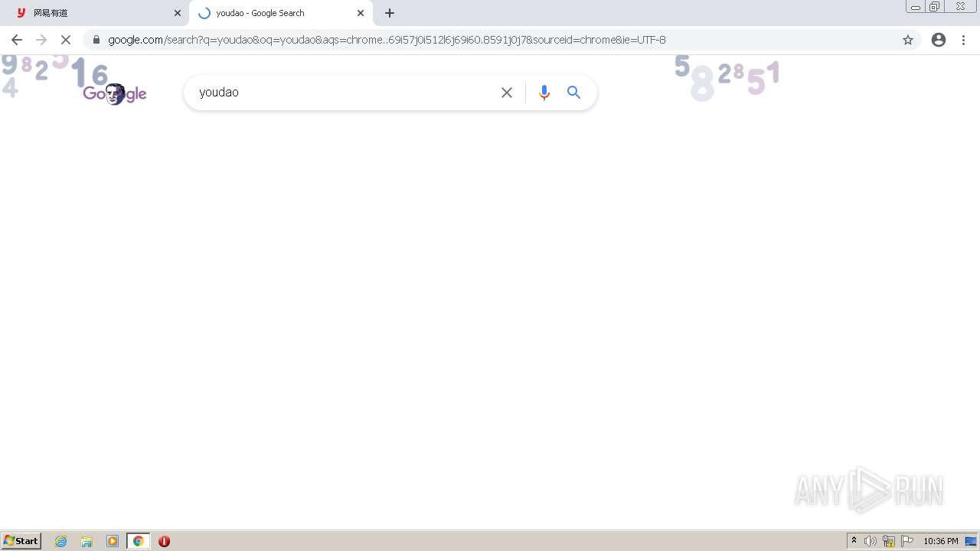This screenshot has height=551, width=980.
Task: Submit search with magnifier icon
Action: click(x=574, y=93)
